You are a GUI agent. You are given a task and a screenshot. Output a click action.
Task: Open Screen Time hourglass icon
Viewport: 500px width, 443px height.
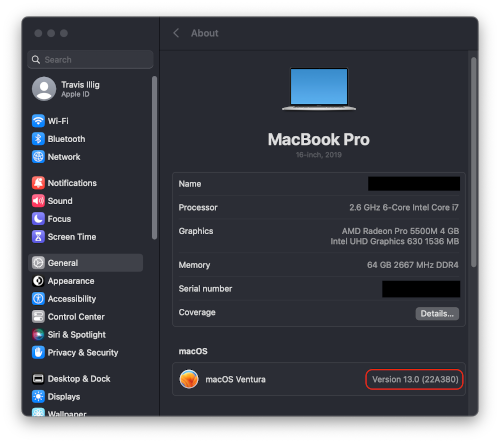38,237
